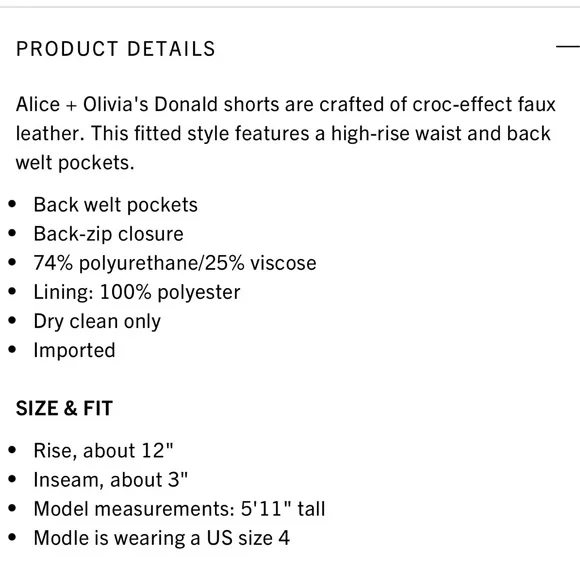Click the Model measurements 5'11" tall line

(x=179, y=509)
